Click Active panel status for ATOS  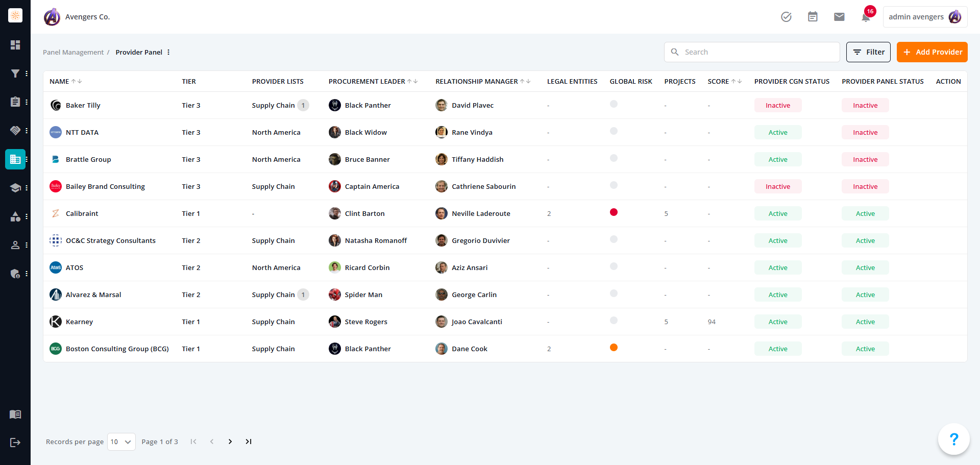coord(865,267)
